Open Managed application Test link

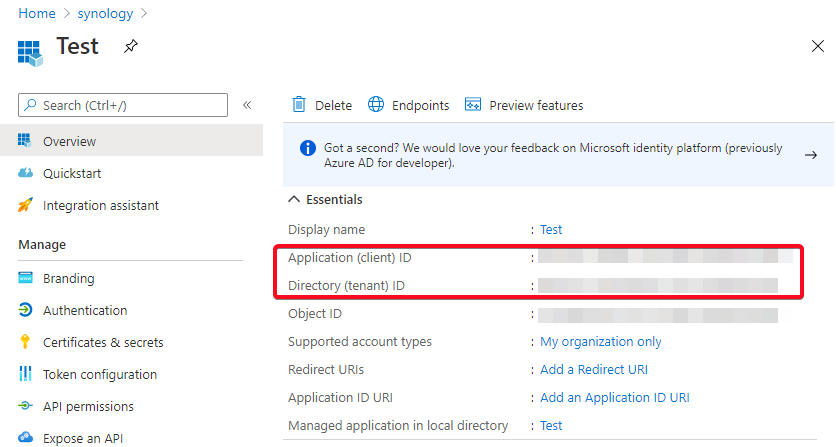click(551, 425)
